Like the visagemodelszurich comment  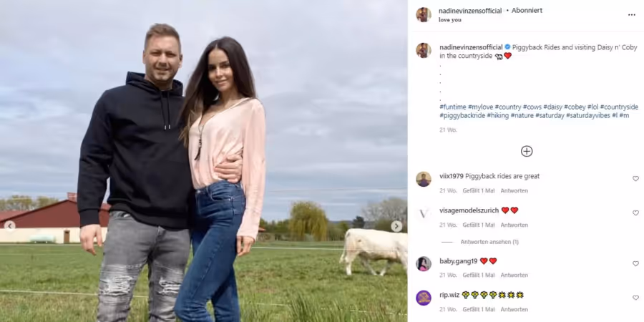(635, 213)
